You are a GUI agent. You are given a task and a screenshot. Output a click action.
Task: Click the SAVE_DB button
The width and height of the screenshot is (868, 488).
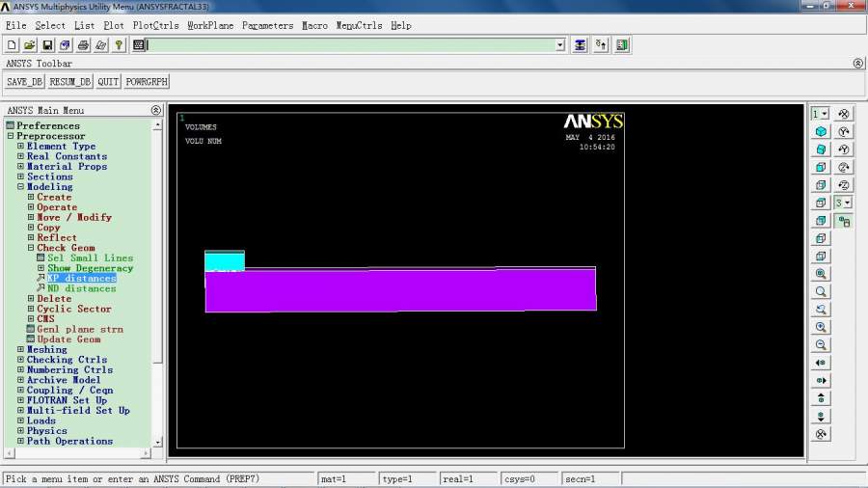24,82
